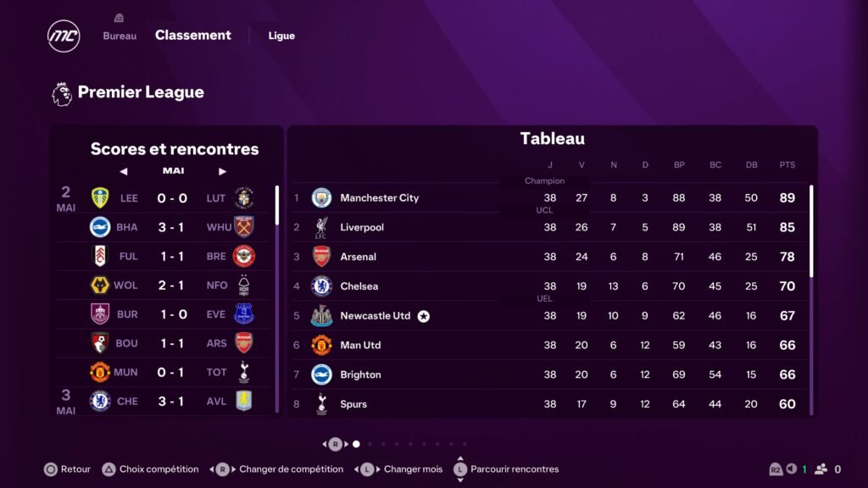Select the Ligue sub-tab
Viewport: 868px width, 488px height.
pyautogui.click(x=281, y=36)
